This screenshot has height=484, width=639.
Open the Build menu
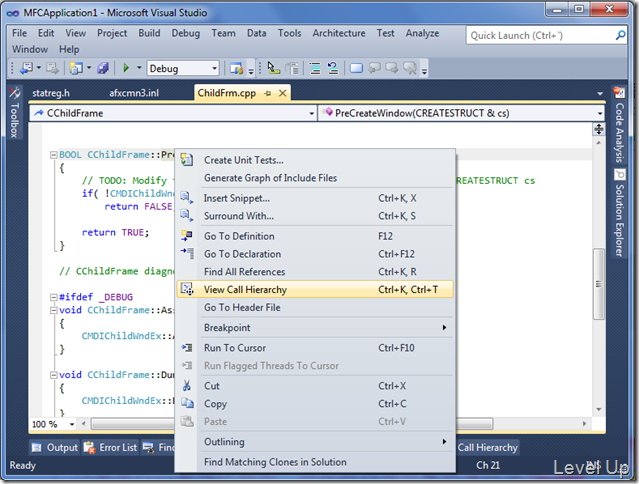[149, 33]
